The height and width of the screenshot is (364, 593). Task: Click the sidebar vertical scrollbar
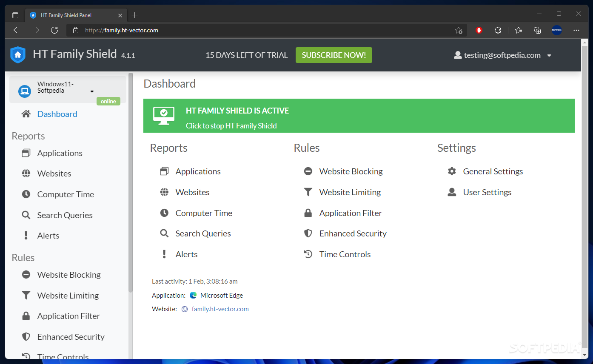131,183
